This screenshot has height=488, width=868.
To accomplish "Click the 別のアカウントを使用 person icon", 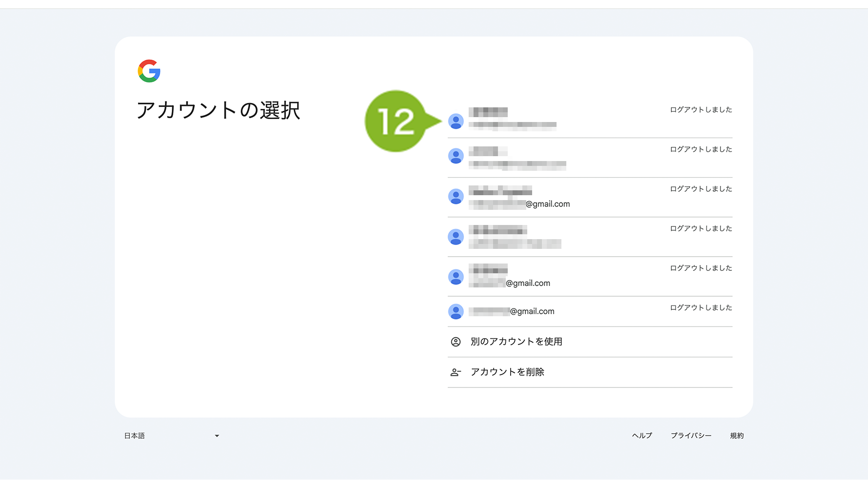I will 455,342.
